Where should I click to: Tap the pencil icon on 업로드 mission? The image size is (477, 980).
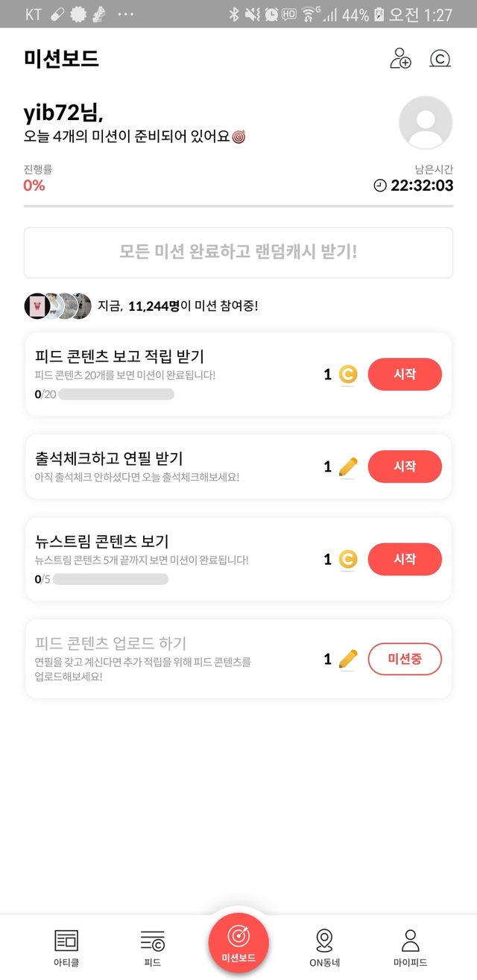[x=348, y=660]
